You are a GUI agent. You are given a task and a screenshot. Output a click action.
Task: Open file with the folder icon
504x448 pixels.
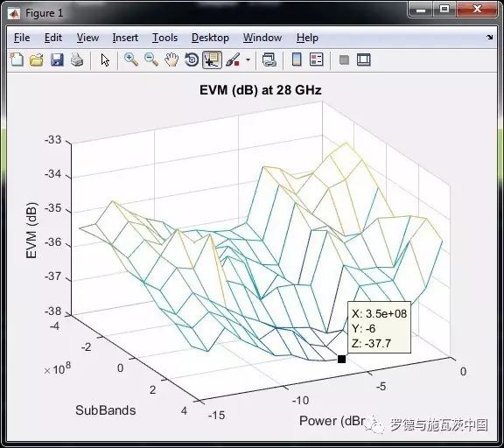point(37,59)
